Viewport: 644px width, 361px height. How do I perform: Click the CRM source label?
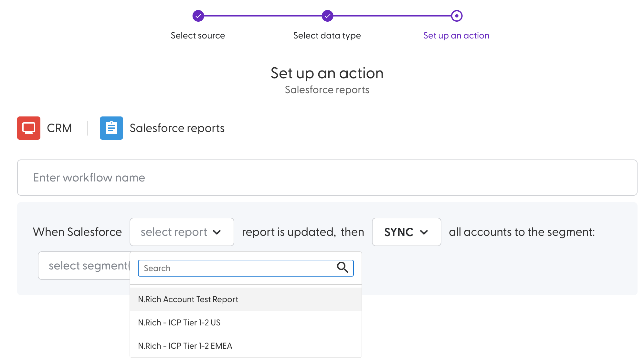(x=59, y=128)
